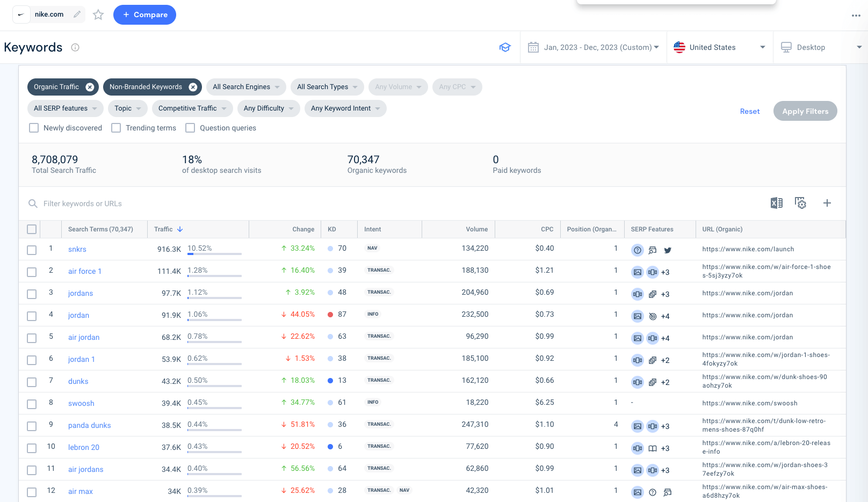Check the air force 1 row checkbox

coord(32,272)
